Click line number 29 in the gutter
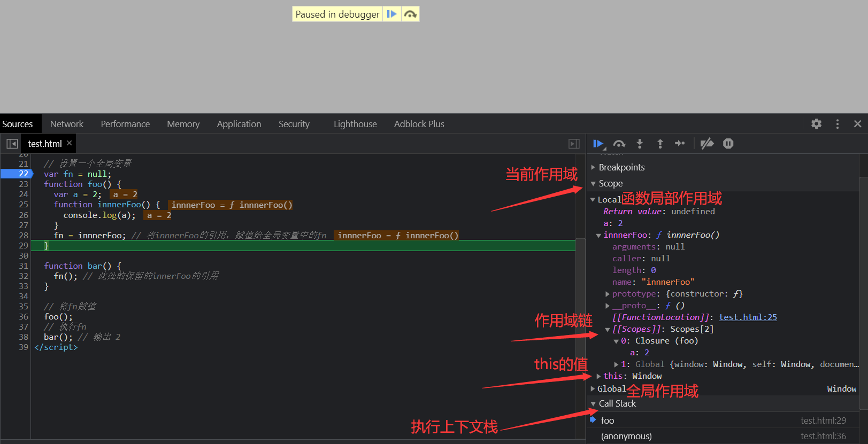 pyautogui.click(x=24, y=245)
